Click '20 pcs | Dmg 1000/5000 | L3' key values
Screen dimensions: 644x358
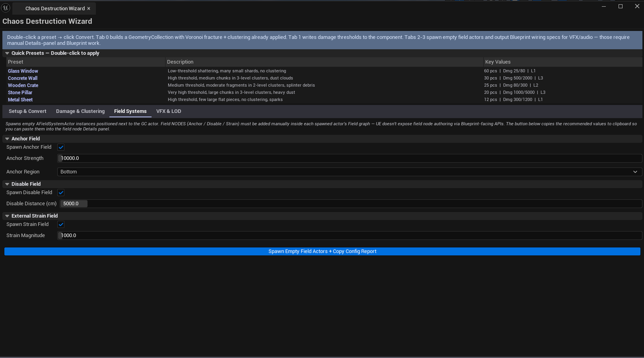[514, 93]
